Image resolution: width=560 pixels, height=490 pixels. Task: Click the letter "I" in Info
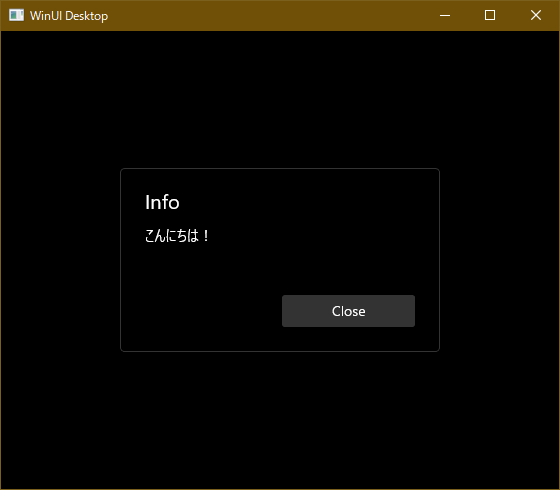coord(147,202)
